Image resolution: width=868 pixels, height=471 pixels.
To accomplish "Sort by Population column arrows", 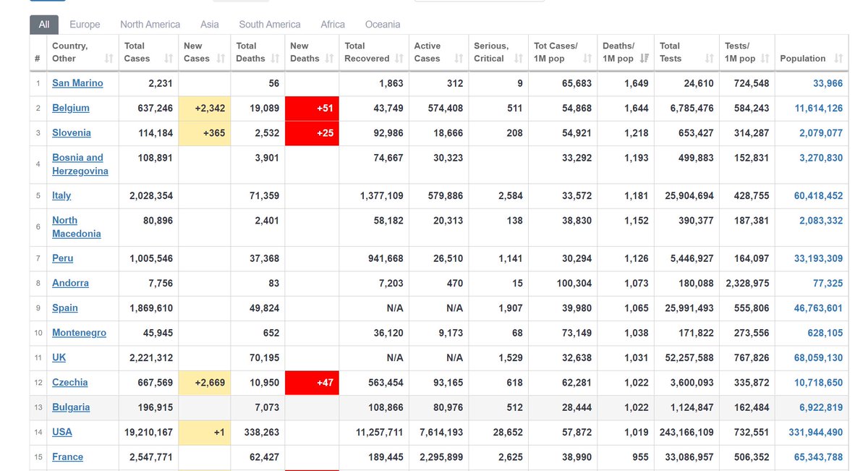I will [x=838, y=59].
